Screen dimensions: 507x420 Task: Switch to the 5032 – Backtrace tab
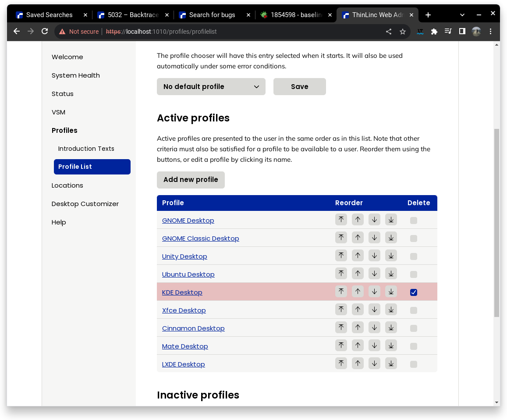(133, 15)
